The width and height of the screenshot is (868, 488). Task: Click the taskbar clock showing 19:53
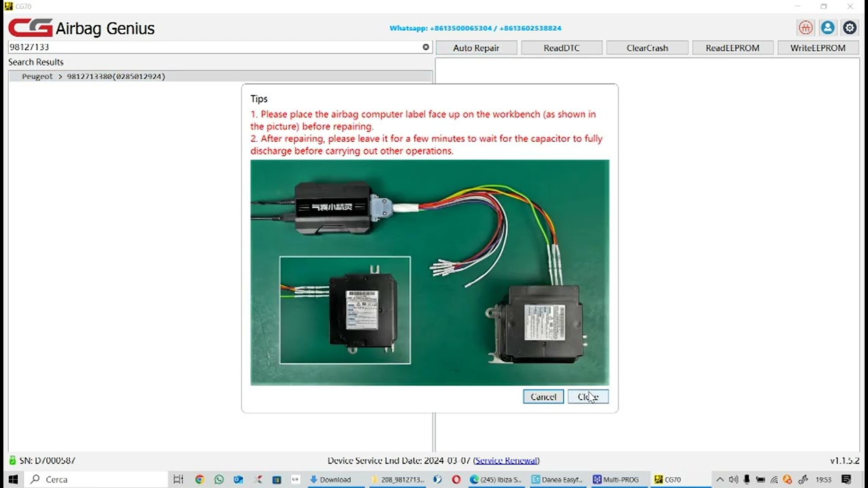823,479
